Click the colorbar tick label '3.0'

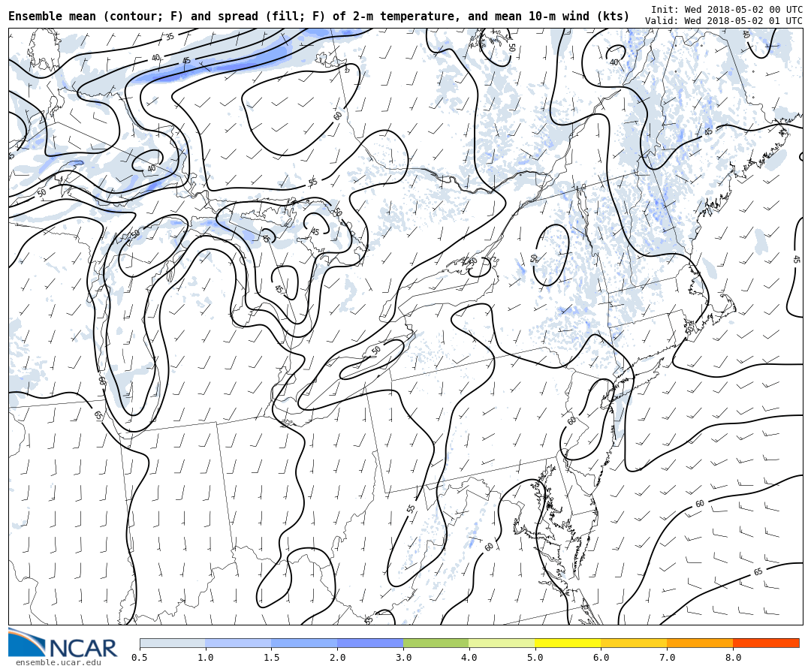pos(403,658)
